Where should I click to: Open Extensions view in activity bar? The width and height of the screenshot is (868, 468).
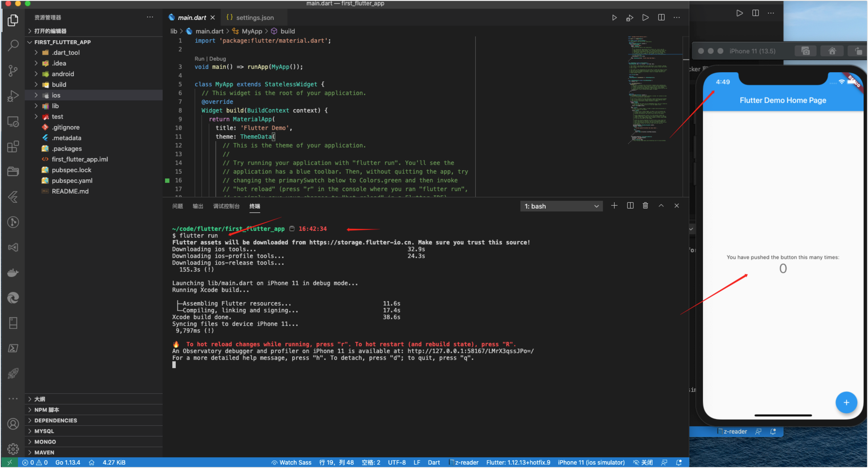pos(13,147)
